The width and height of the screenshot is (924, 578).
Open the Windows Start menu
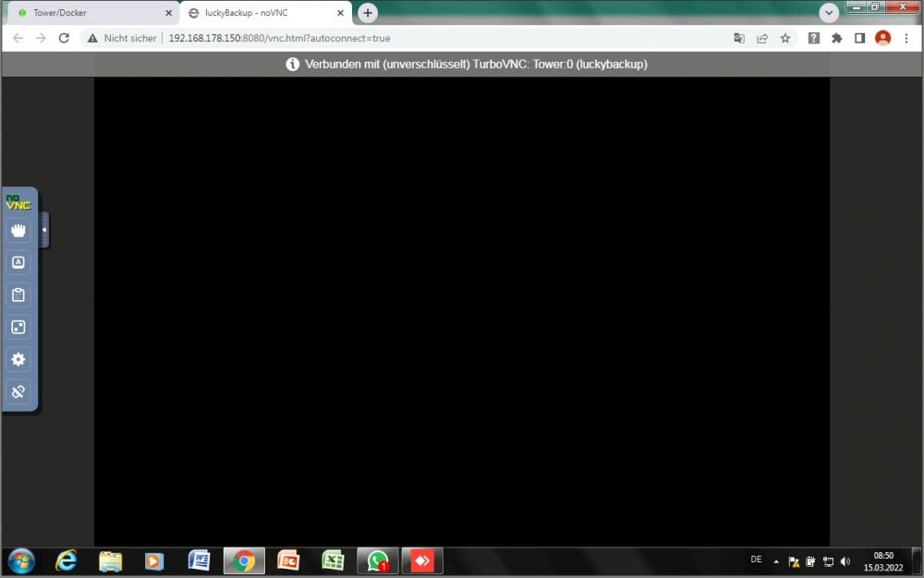[21, 561]
